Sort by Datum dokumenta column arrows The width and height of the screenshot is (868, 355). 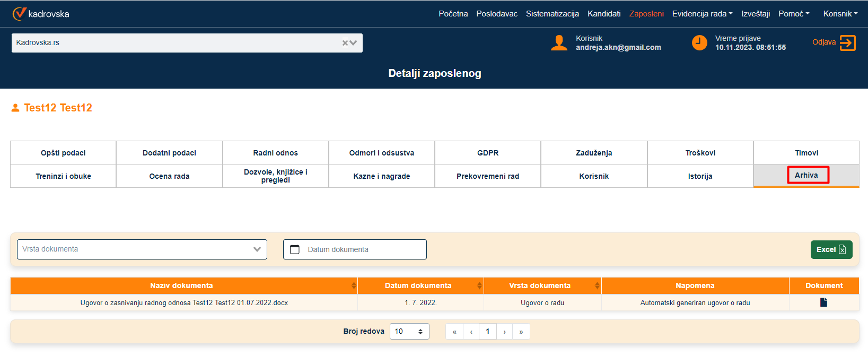tap(479, 285)
